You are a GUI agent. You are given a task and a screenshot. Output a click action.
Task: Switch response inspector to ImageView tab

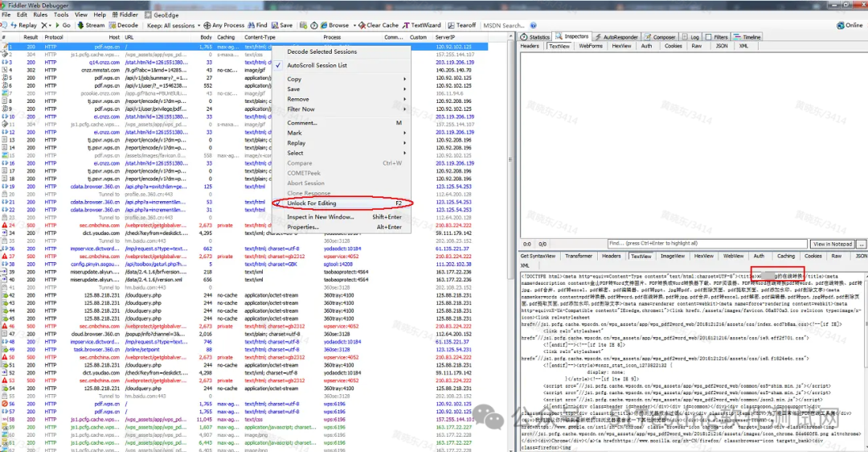tap(673, 256)
